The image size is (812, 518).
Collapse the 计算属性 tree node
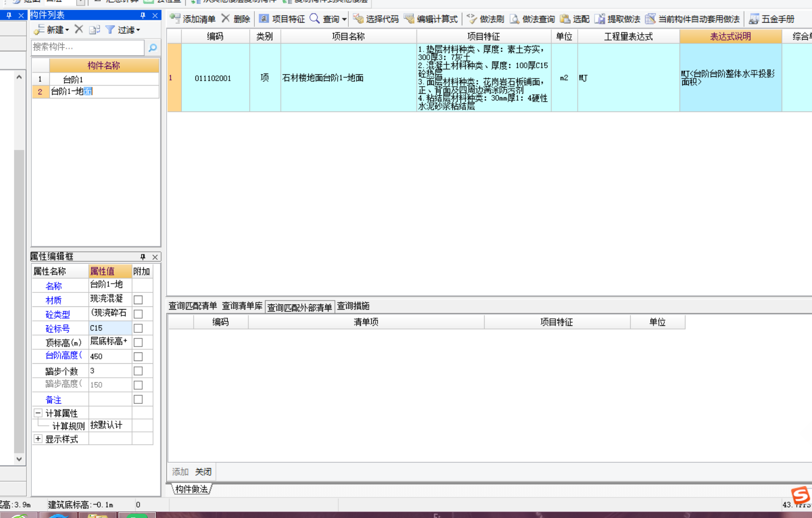(x=38, y=413)
